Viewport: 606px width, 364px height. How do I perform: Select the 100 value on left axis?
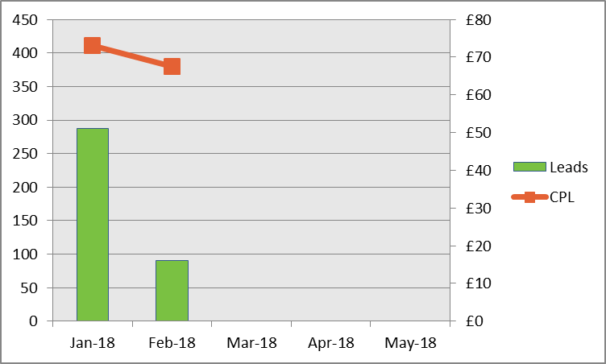tap(27, 254)
